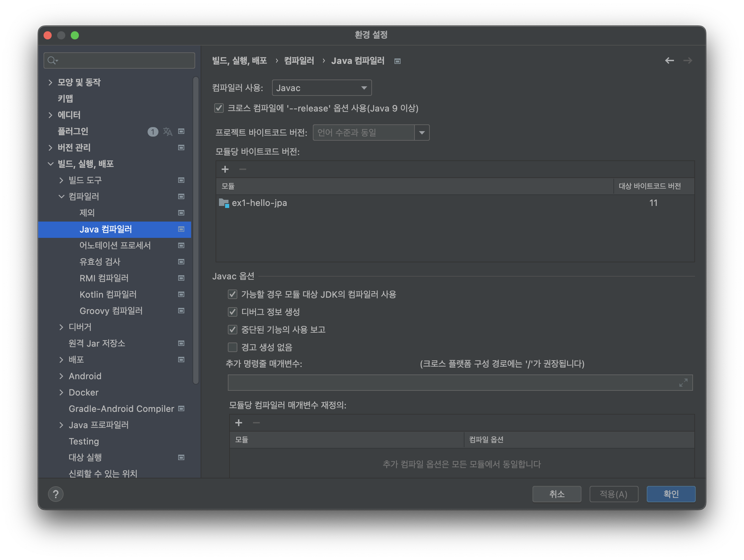Click the help question mark icon

click(x=56, y=494)
